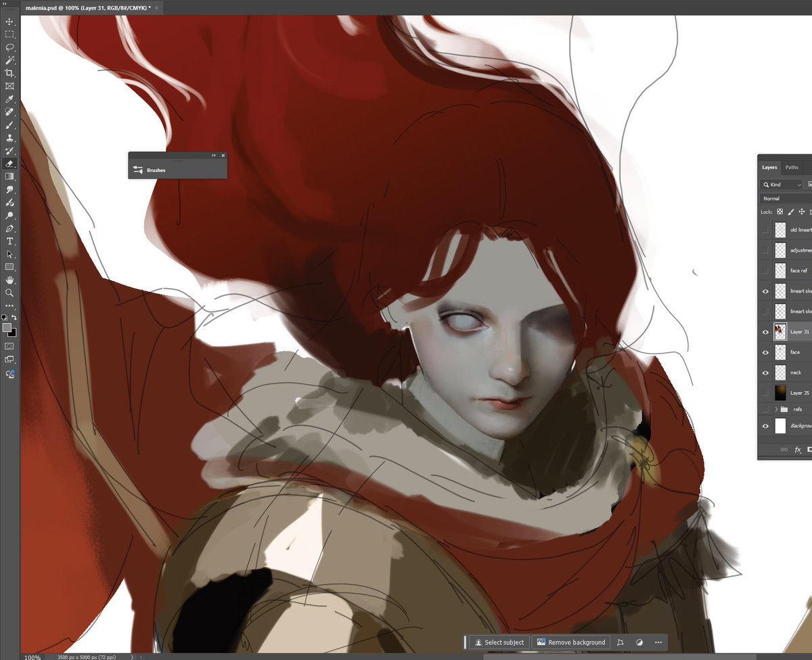Open the Edit Toolbar three-dots menu
Screen dimensions: 812x660
[9, 306]
